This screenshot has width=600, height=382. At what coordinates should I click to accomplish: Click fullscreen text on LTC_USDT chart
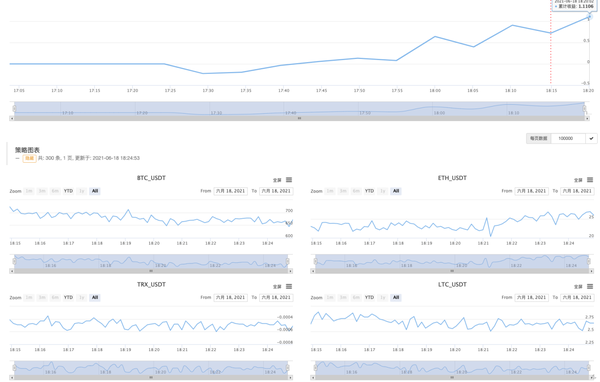(578, 287)
